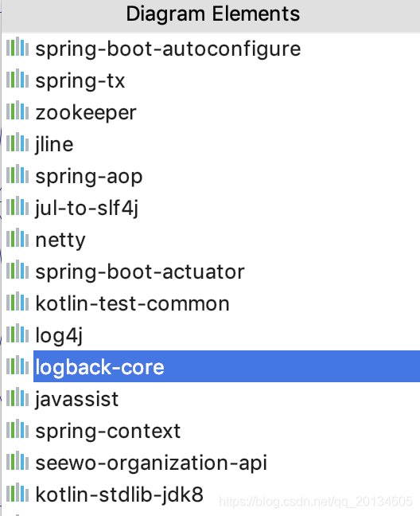Click the library icon beside spring-context
The width and height of the screenshot is (420, 516).
pyautogui.click(x=17, y=429)
